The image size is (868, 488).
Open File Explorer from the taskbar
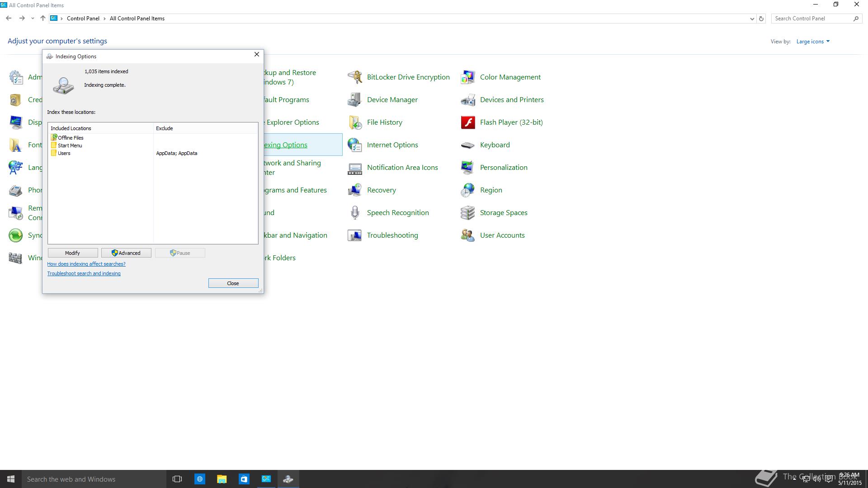tap(222, 479)
